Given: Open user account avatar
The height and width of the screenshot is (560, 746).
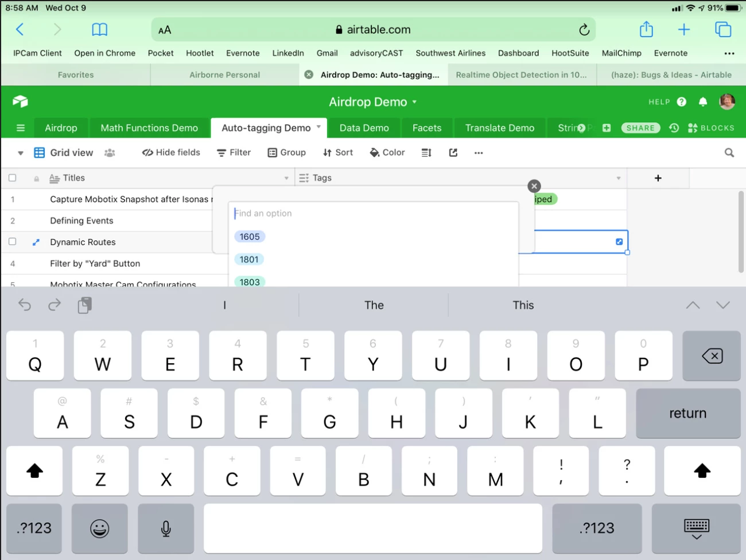Looking at the screenshot, I should [x=727, y=102].
